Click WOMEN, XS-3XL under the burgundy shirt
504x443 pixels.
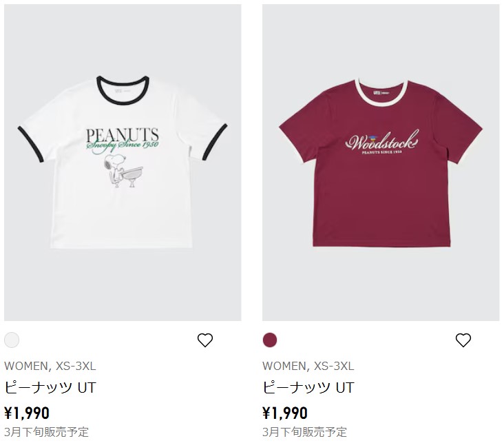click(x=308, y=366)
